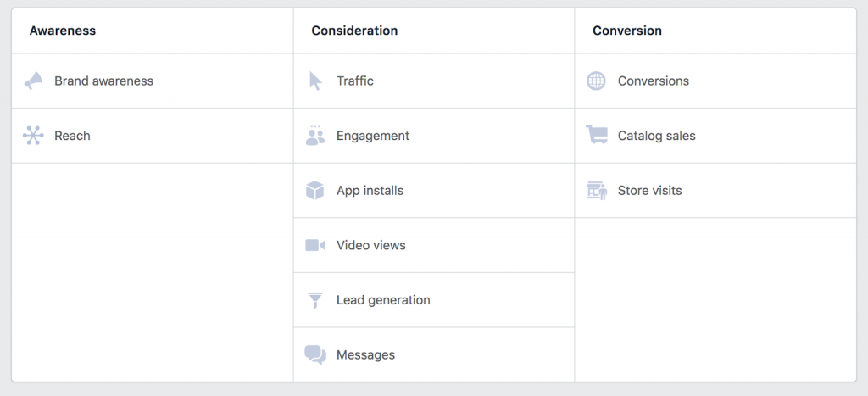Image resolution: width=868 pixels, height=396 pixels.
Task: Click the Conversions globe icon
Action: [597, 81]
